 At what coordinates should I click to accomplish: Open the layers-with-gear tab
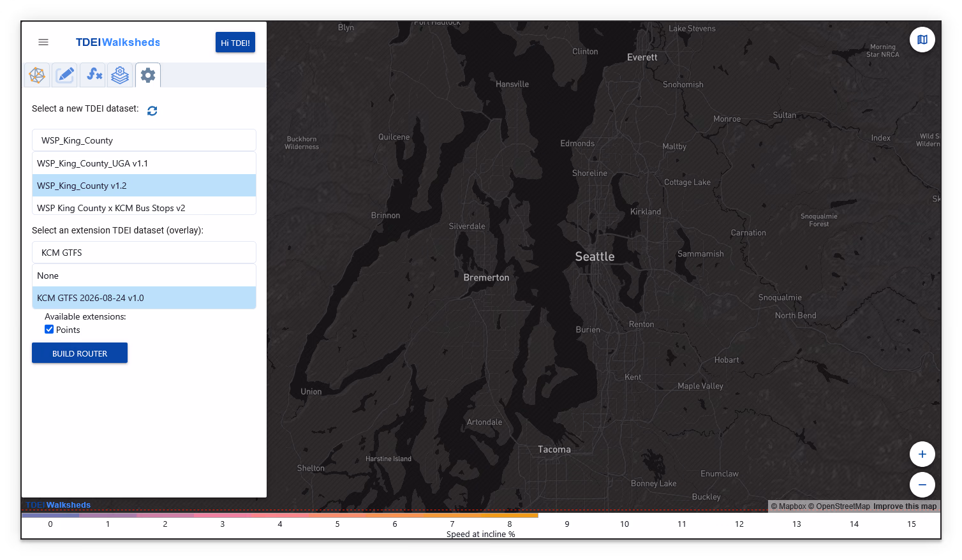pos(120,75)
